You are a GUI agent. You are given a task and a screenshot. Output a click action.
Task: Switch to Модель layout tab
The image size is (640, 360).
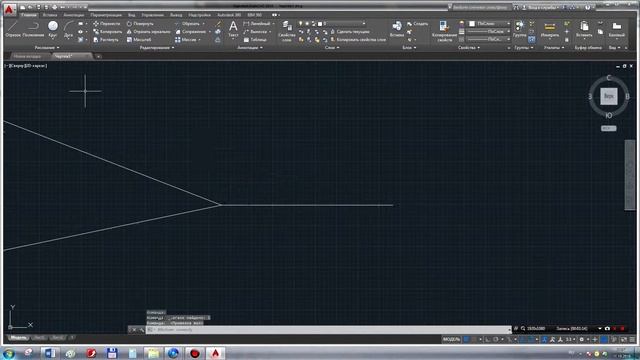point(18,338)
